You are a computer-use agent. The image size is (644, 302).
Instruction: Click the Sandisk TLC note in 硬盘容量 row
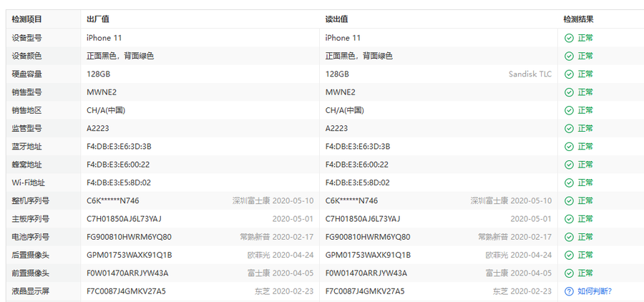pos(530,74)
